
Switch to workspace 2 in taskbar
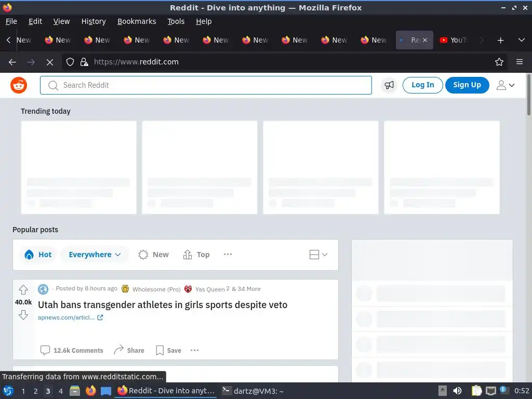36,391
